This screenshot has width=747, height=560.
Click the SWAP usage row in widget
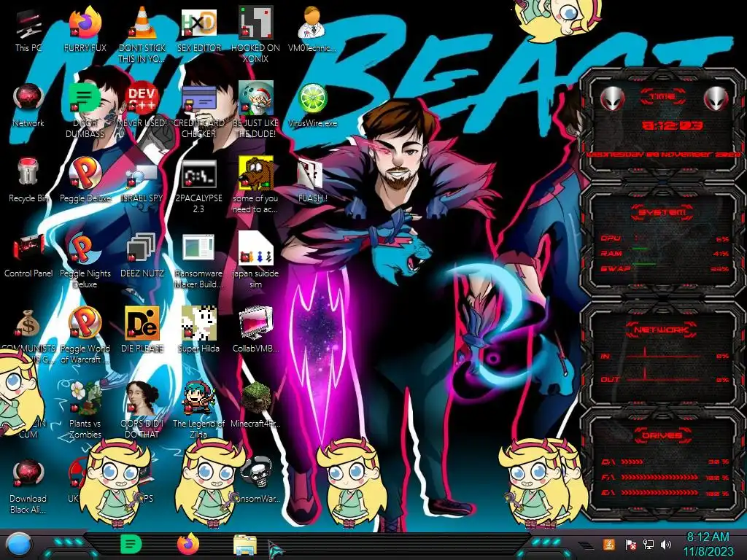(x=665, y=269)
